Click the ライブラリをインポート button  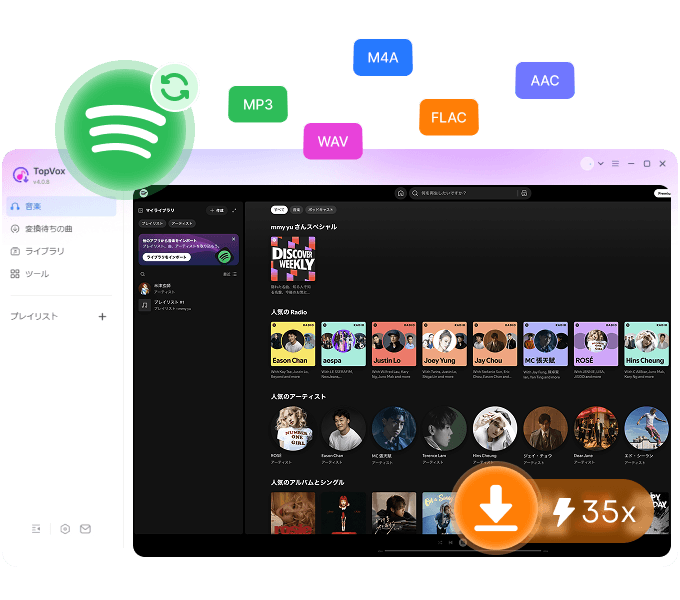167,257
